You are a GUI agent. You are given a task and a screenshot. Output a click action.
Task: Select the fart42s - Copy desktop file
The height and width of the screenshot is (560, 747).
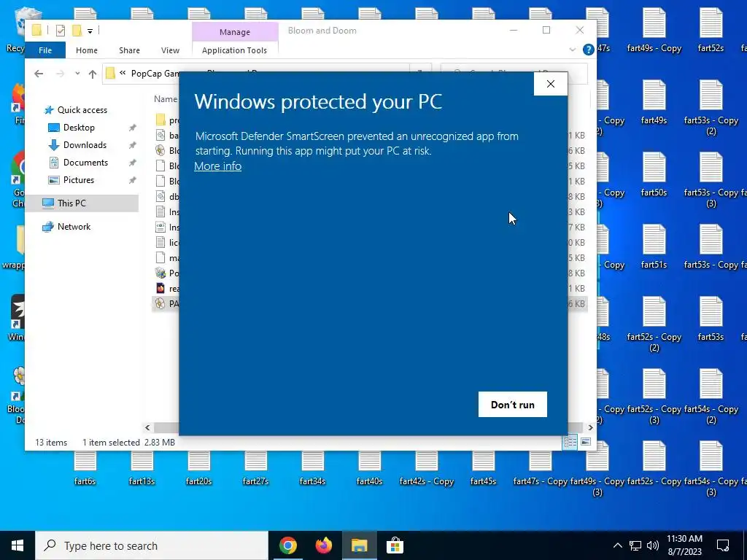tap(426, 468)
